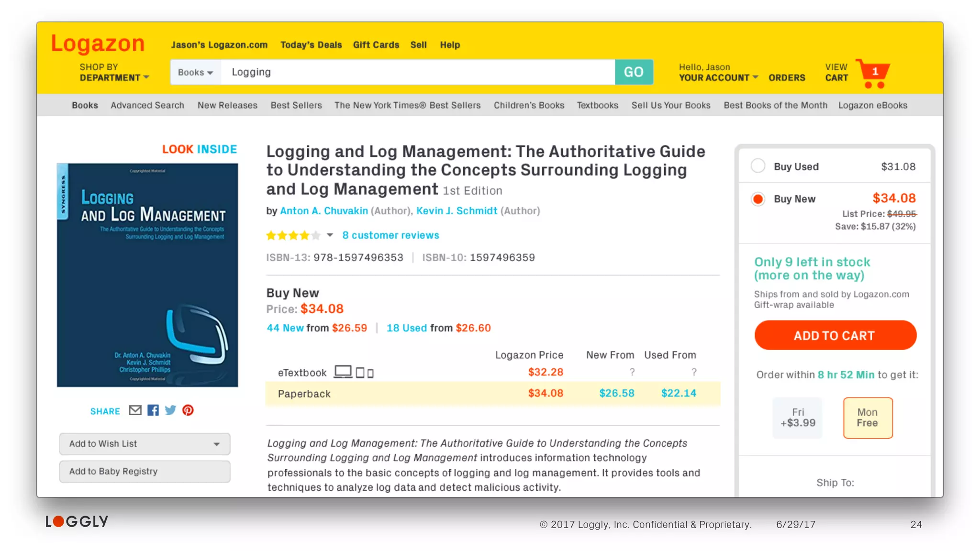980x551 pixels.
Task: Expand the Shop by Department menu
Action: pos(114,73)
